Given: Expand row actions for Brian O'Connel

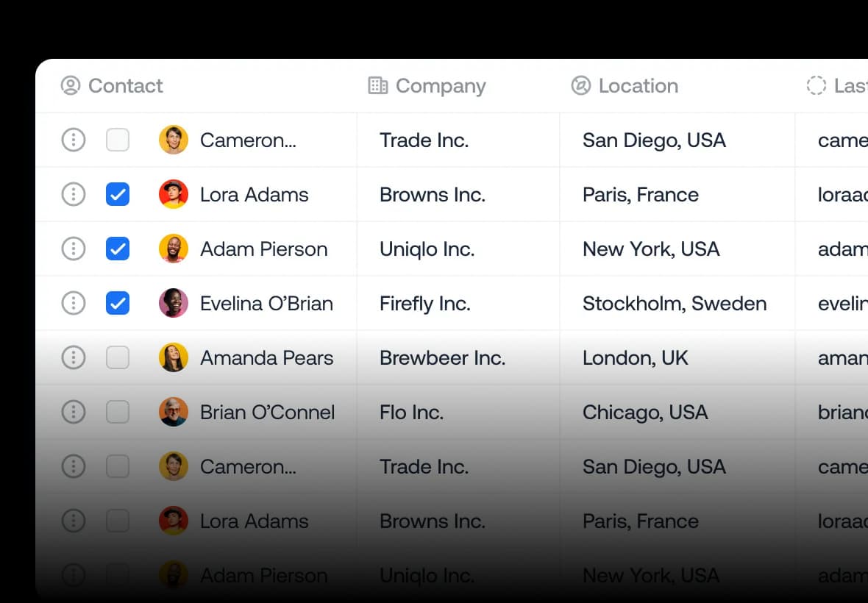Looking at the screenshot, I should click(x=73, y=412).
